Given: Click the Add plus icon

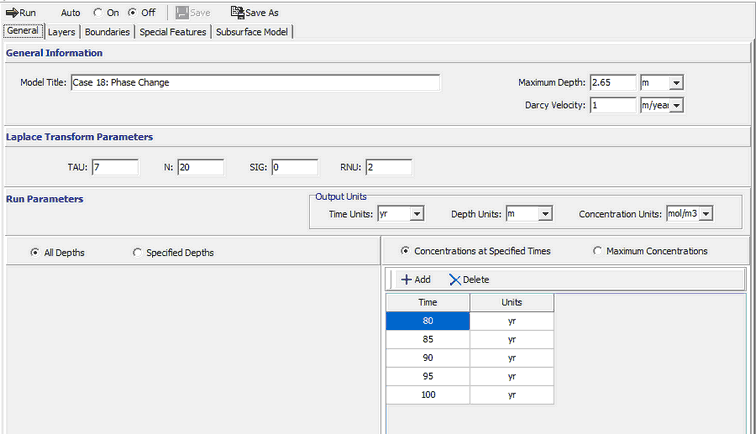Looking at the screenshot, I should [x=406, y=279].
